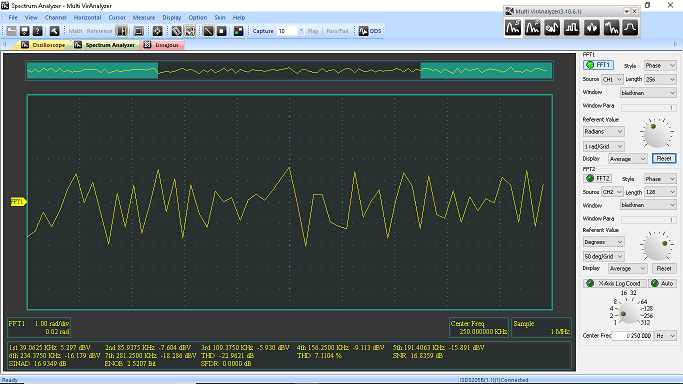The height and width of the screenshot is (384, 683).
Task: Click the RGB color squares toolbar icon
Action: [x=238, y=31]
